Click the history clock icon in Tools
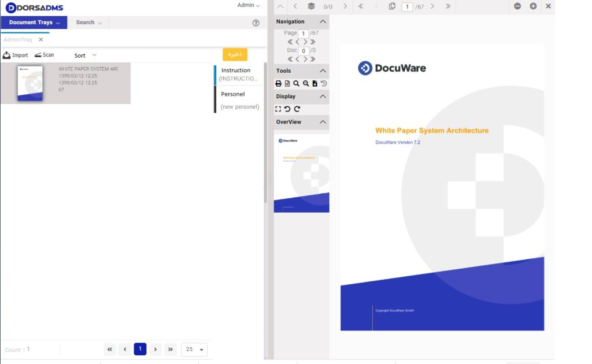Viewport: 592px width, 364px height. 324,83
